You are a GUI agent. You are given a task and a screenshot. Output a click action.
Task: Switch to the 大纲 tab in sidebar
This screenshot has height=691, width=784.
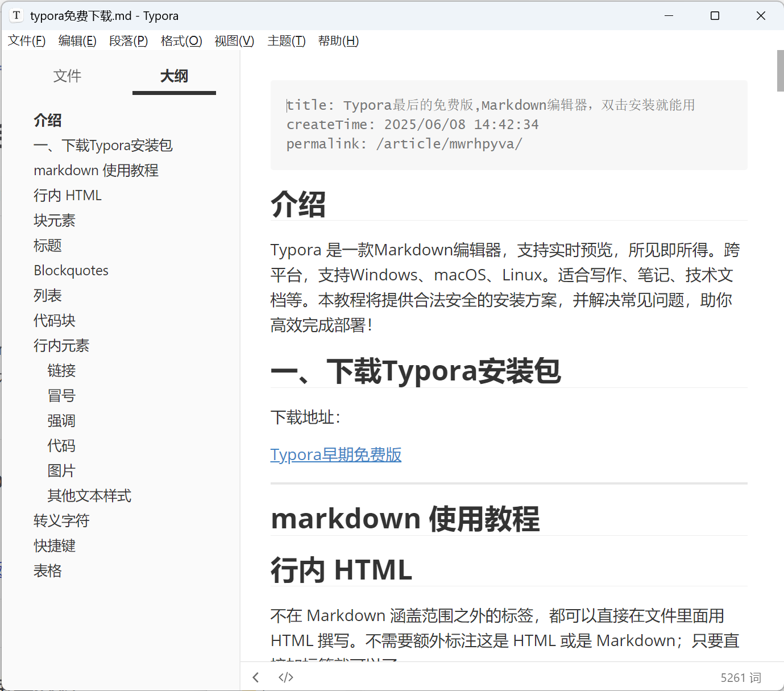pyautogui.click(x=173, y=76)
